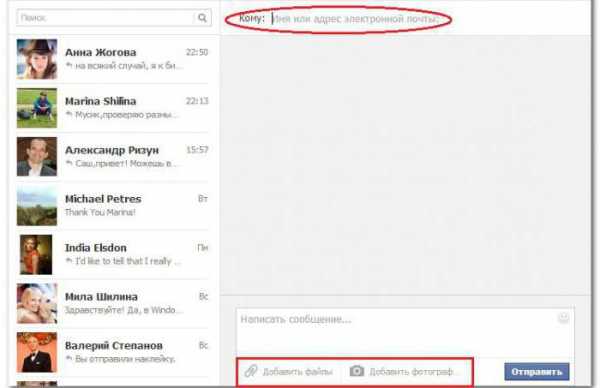
Task: Click the search magnifier icon
Action: tap(202, 18)
